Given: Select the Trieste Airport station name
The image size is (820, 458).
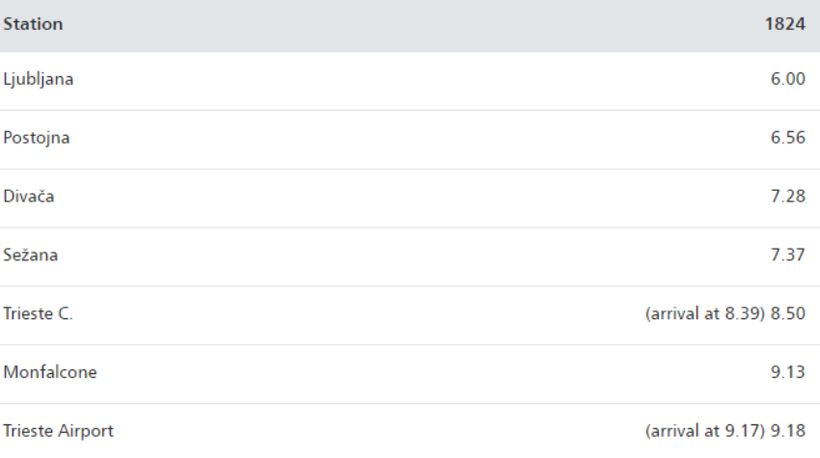Looking at the screenshot, I should click(58, 431).
